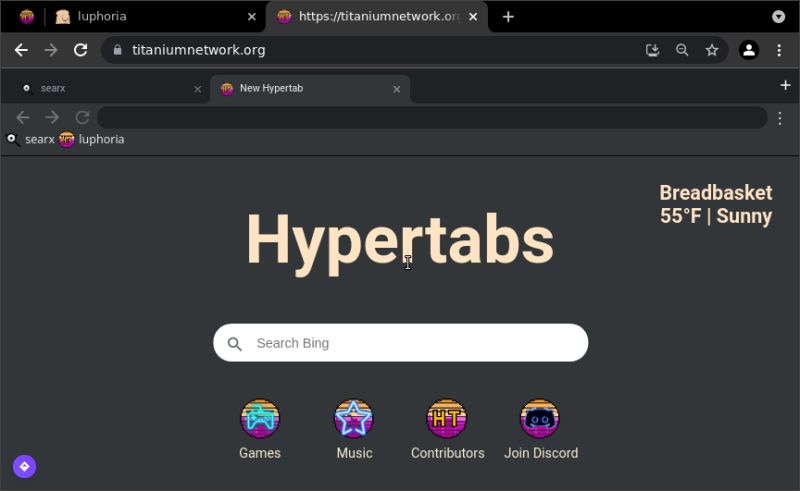
Task: Open the Contributors HT icon
Action: [x=446, y=419]
